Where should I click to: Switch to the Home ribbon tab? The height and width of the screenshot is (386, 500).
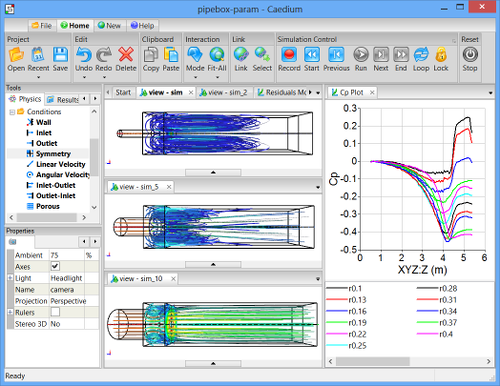pos(75,26)
